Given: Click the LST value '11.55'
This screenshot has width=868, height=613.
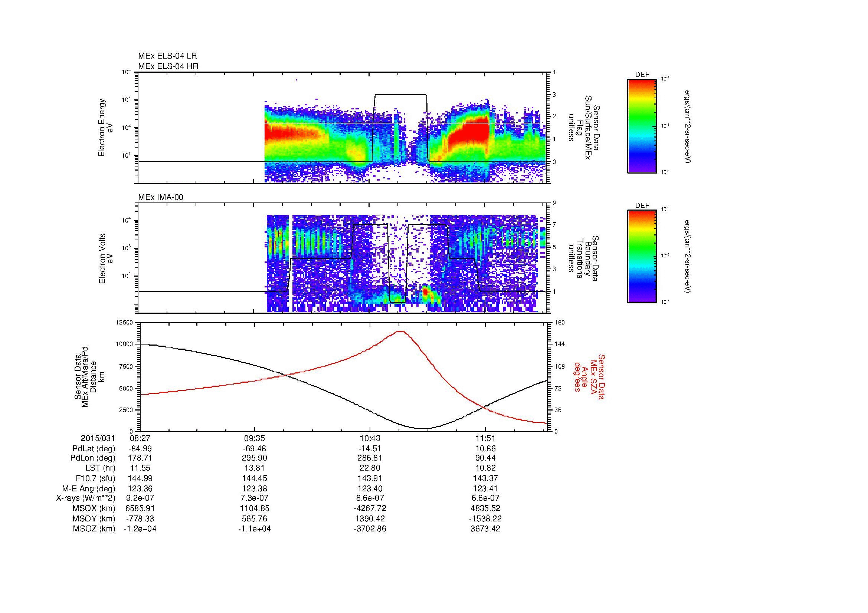Looking at the screenshot, I should [x=140, y=468].
